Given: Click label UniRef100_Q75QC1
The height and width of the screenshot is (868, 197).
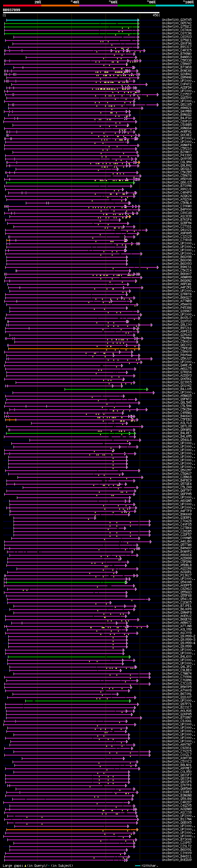Looking at the screenshot, I should (177, 40).
